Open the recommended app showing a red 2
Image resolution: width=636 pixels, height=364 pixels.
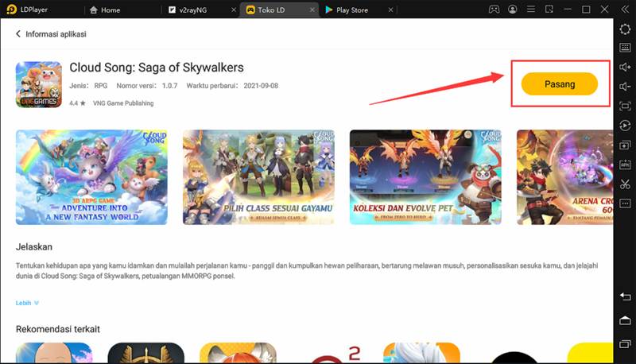[335, 354]
